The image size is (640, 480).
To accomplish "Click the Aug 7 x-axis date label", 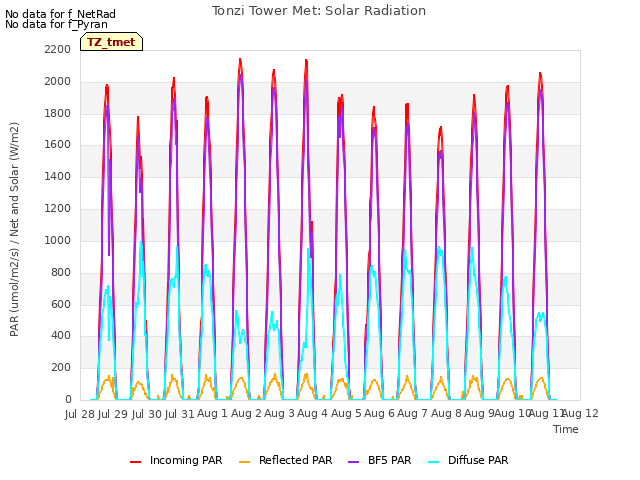I will (412, 413).
